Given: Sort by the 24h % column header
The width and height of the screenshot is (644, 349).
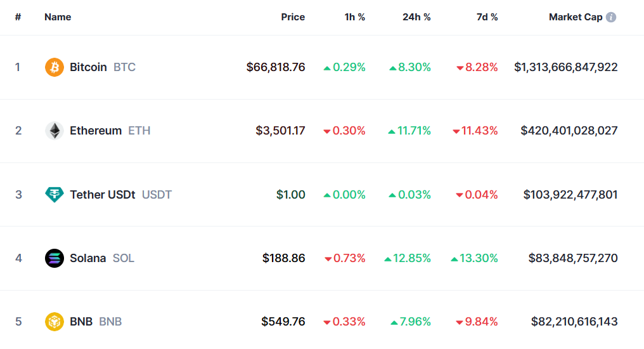Looking at the screenshot, I should pos(416,17).
